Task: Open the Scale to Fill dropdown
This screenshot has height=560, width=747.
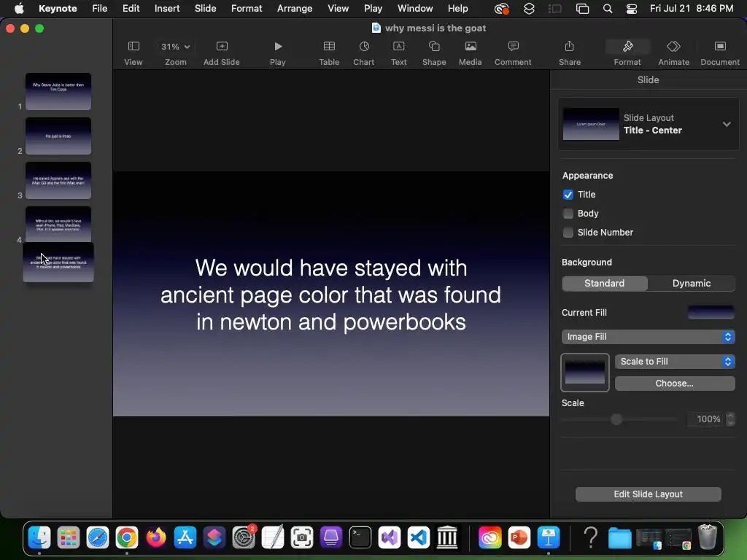Action: tap(675, 362)
